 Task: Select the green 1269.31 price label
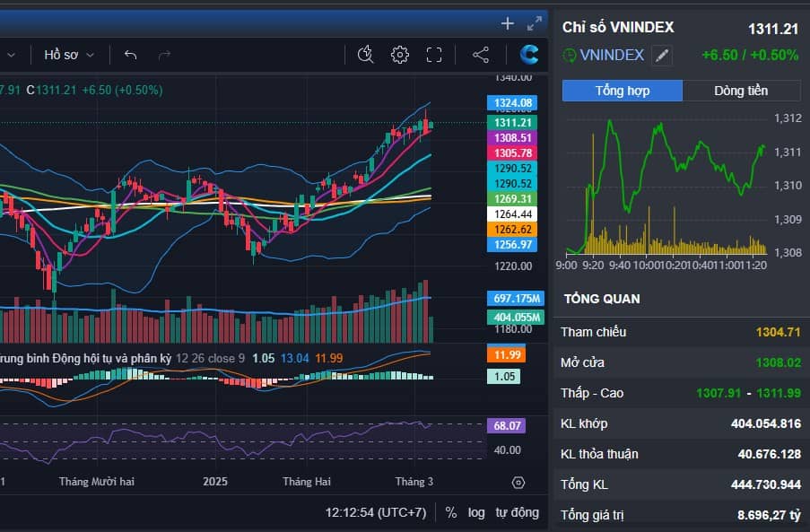click(x=512, y=199)
